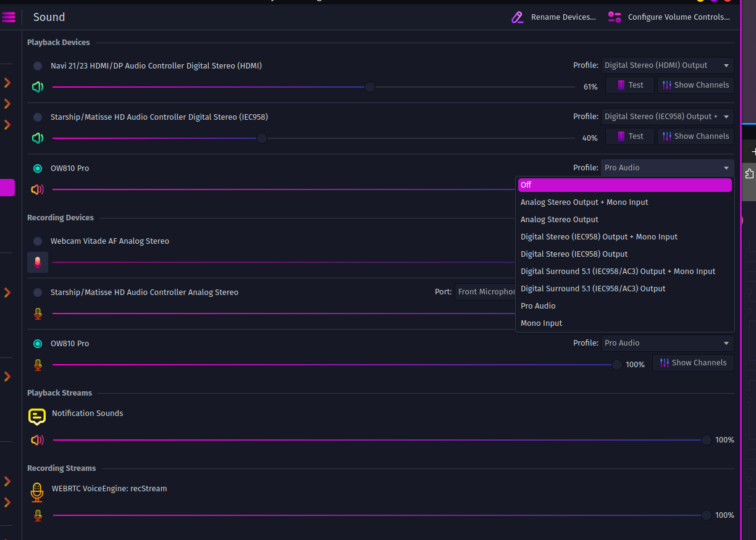Click OW810 Pro recording volume slider handle
This screenshot has height=540, width=756.
617,365
